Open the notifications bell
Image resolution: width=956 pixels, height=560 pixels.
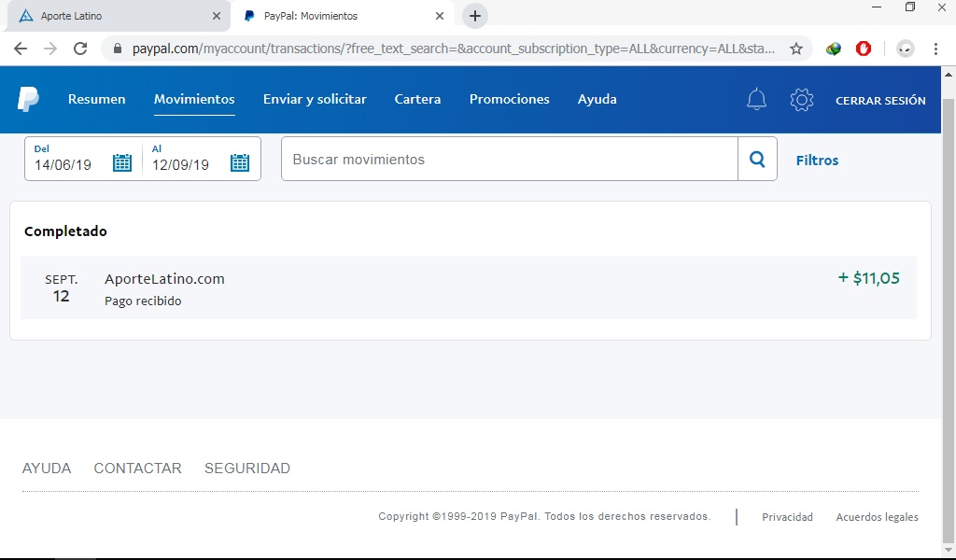click(756, 99)
